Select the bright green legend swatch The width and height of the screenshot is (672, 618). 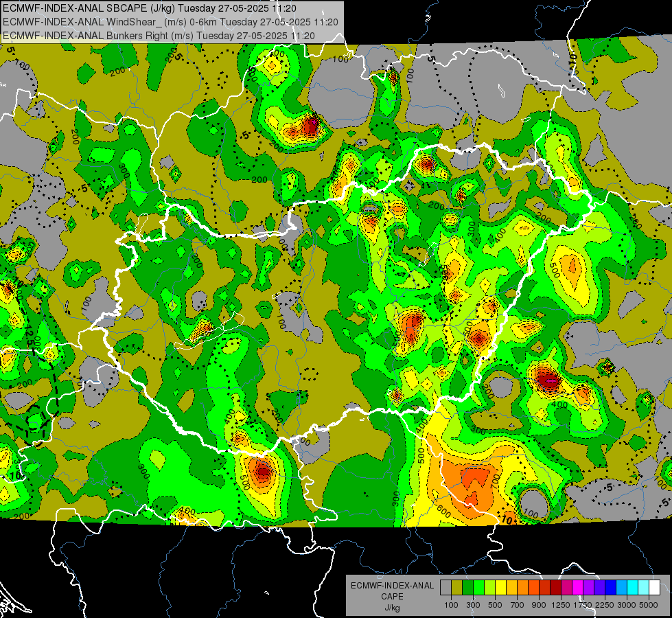478,587
